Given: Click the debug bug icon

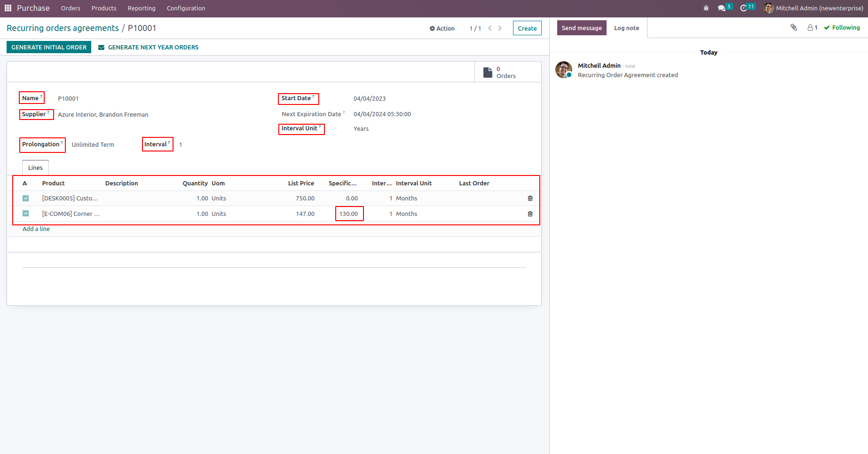Looking at the screenshot, I should pos(706,8).
